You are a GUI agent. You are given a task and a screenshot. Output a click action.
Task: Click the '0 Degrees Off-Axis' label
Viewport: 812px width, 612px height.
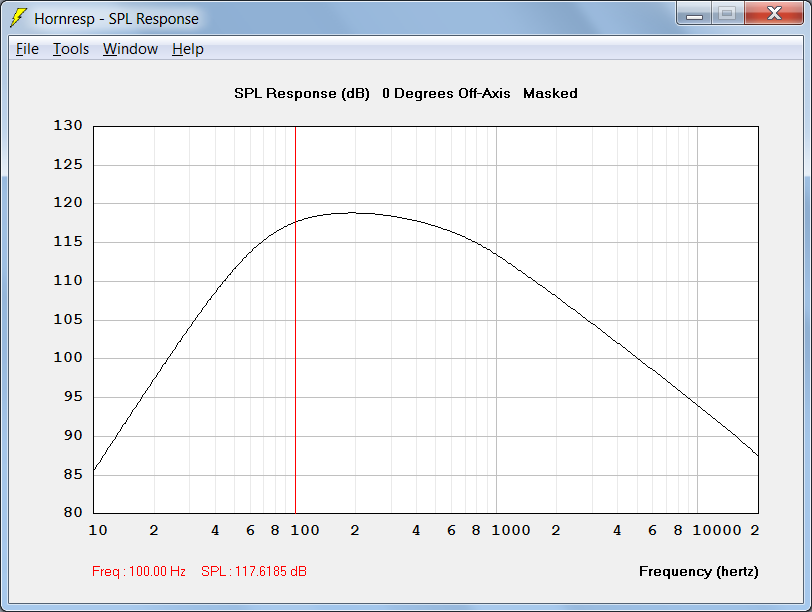point(446,94)
